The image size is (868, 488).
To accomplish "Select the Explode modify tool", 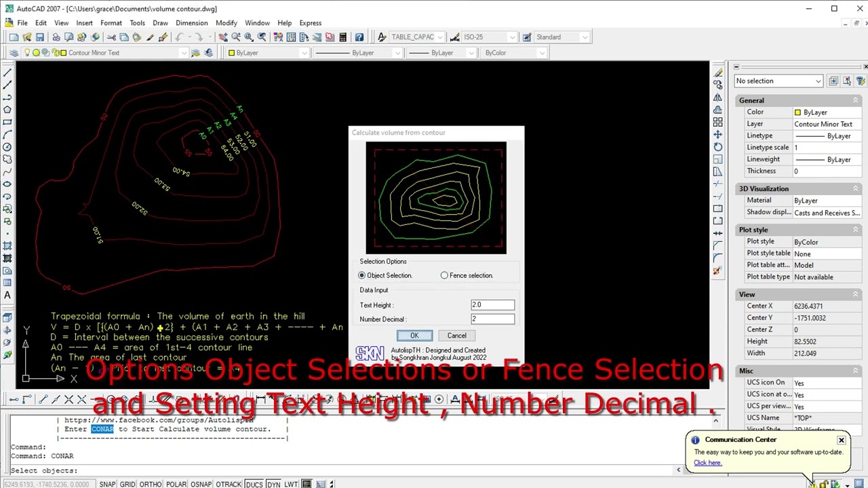I will pos(717,271).
